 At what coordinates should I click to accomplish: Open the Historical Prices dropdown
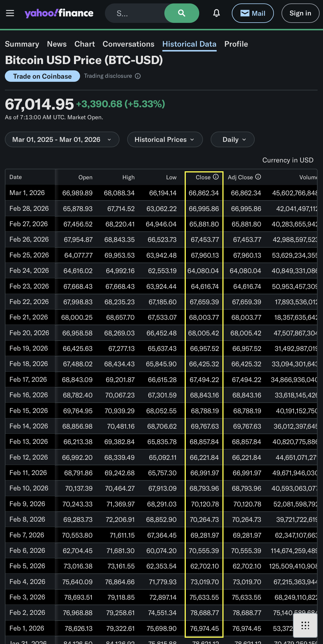point(165,140)
